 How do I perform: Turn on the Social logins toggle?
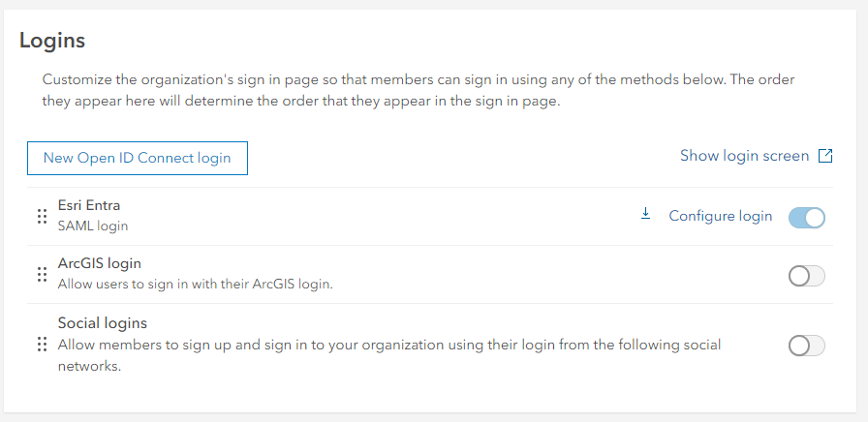point(807,346)
